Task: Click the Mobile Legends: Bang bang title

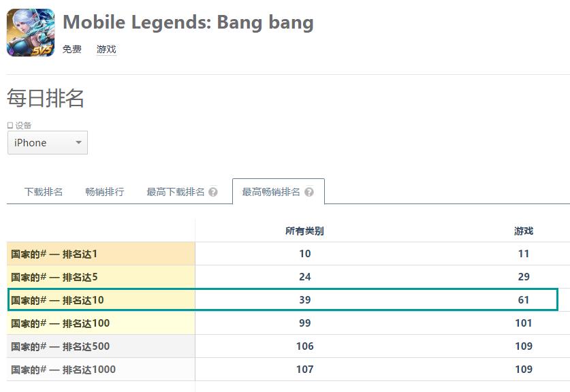Action: 189,22
